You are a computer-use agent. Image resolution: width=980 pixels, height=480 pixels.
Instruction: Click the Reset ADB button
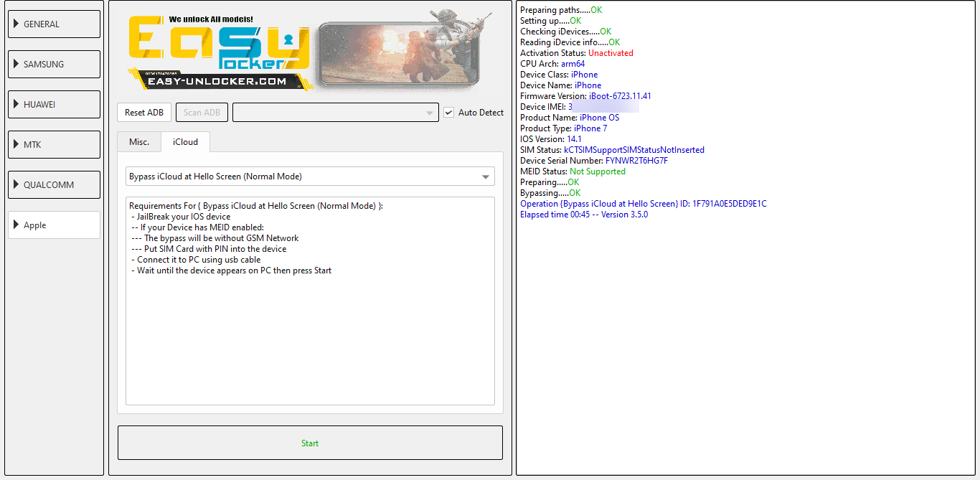tap(144, 113)
